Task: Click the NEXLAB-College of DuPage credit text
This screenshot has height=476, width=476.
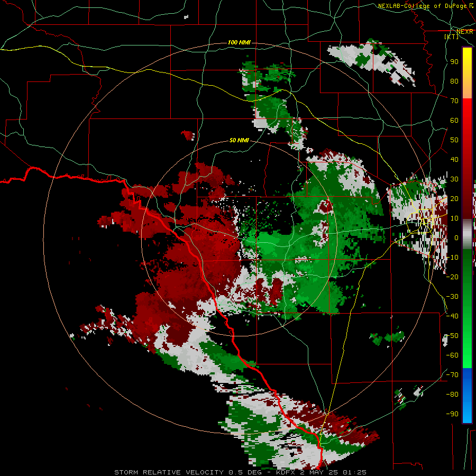Action: tap(426, 6)
